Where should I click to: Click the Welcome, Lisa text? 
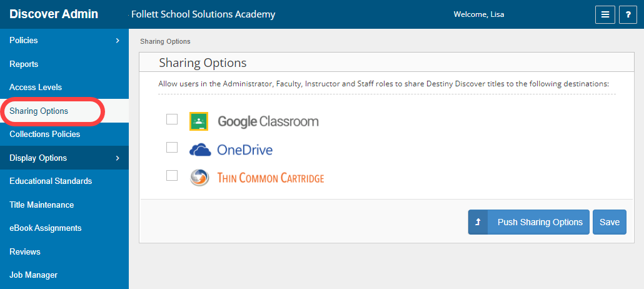click(479, 14)
